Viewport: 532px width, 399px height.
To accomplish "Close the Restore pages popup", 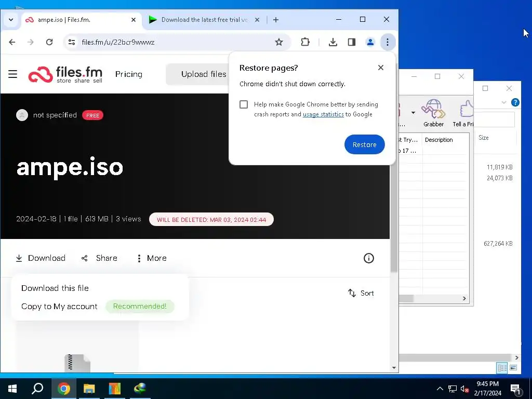I will (381, 68).
